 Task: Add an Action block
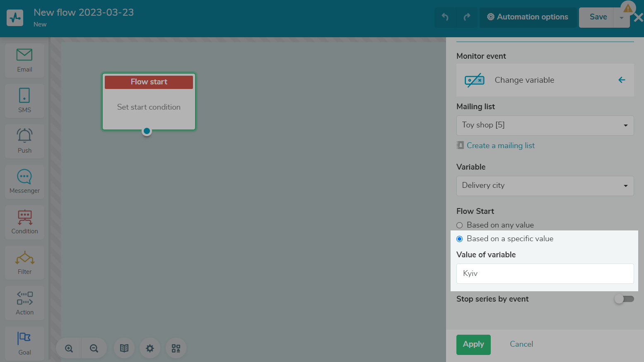24,303
